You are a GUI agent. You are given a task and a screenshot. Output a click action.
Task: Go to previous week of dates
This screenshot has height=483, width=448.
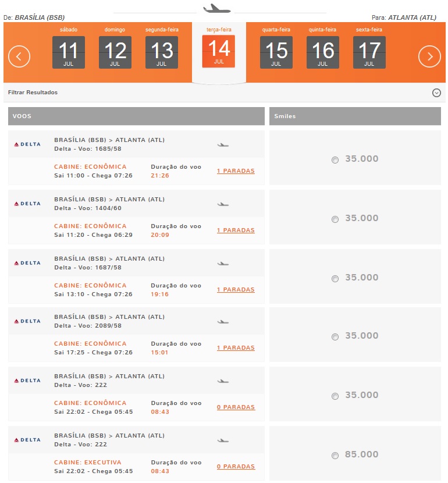[x=19, y=56]
